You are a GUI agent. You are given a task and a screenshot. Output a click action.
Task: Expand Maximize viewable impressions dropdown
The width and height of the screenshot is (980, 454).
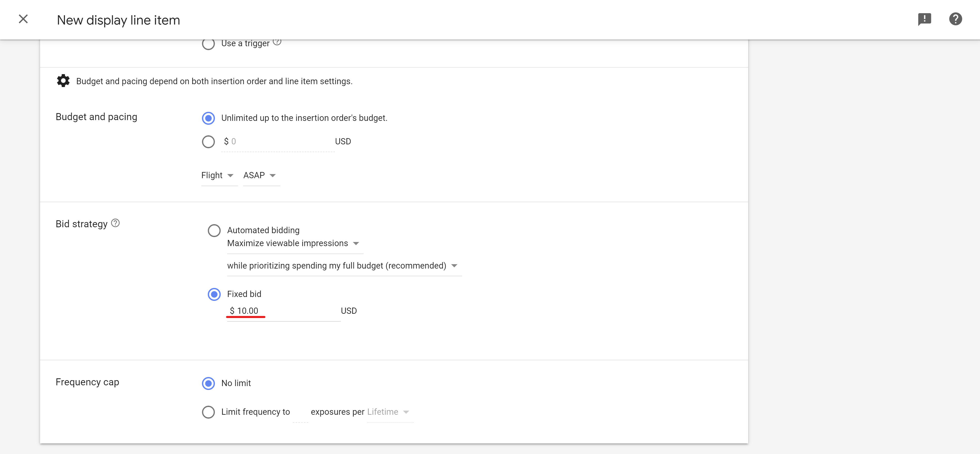[x=293, y=243]
